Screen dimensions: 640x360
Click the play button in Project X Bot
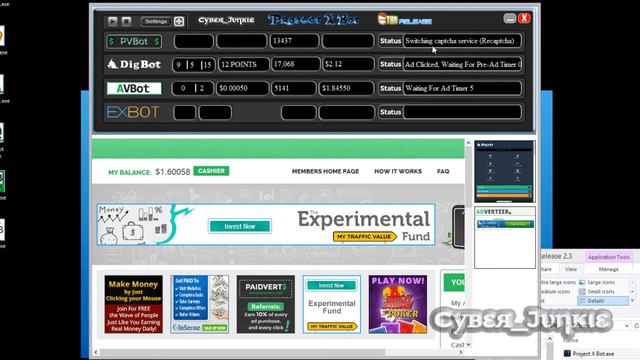click(x=113, y=21)
